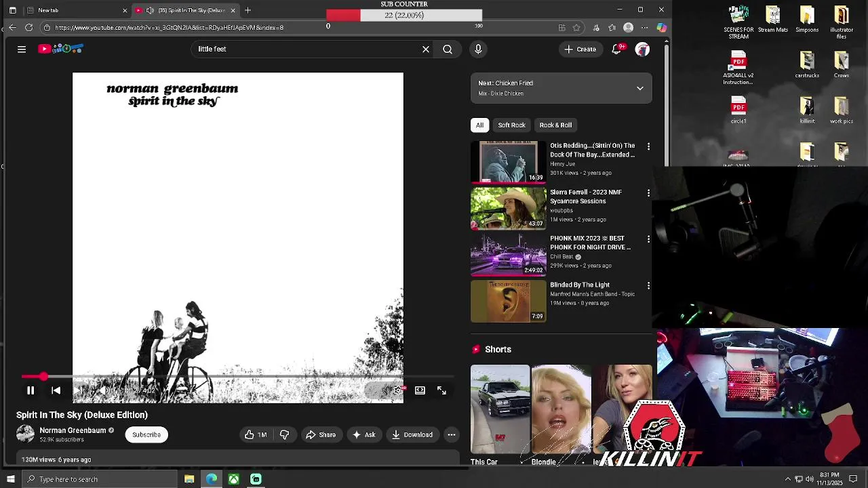Open Norman Greenbaum channel avatar

click(25, 434)
